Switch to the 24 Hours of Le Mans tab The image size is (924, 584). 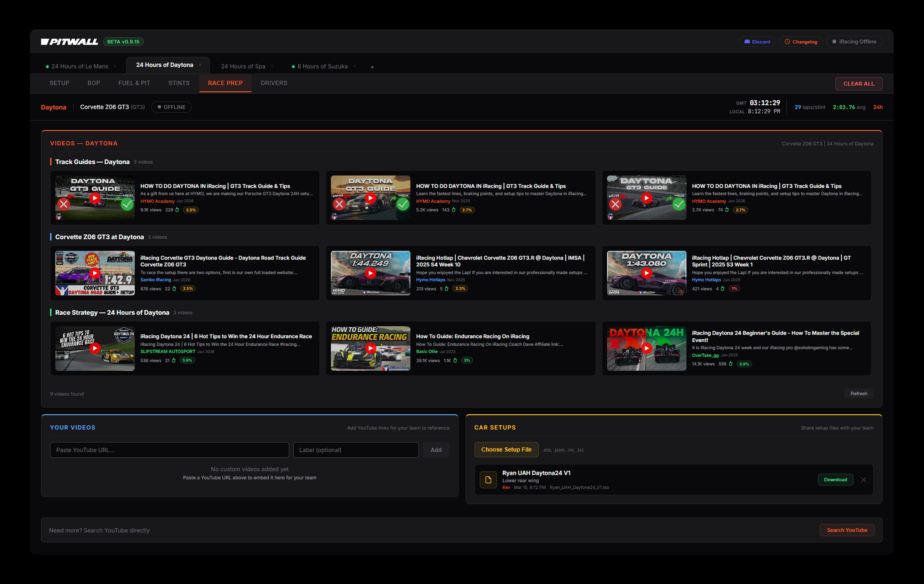(79, 66)
